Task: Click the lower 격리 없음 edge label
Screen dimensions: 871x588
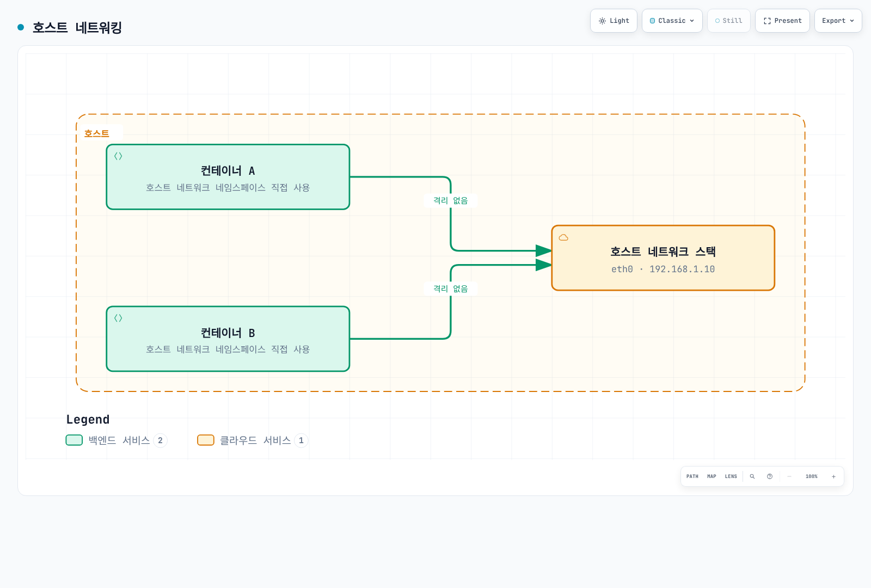Action: [451, 289]
